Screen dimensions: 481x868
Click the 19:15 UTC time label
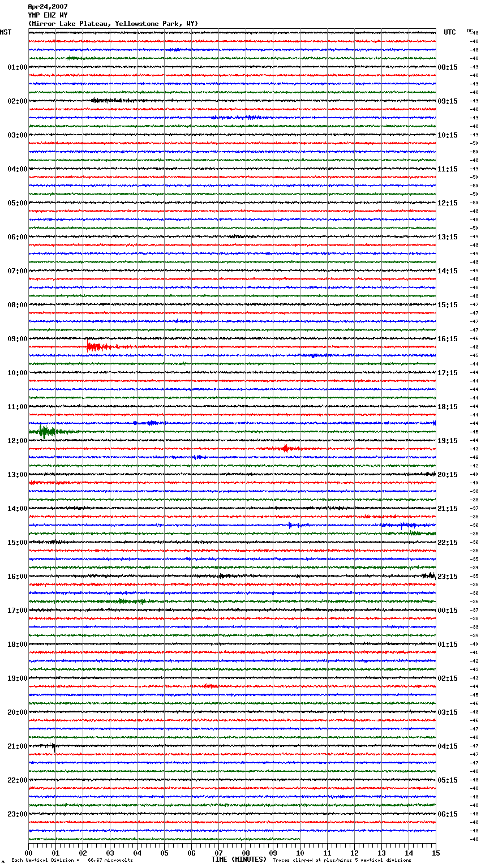[448, 441]
